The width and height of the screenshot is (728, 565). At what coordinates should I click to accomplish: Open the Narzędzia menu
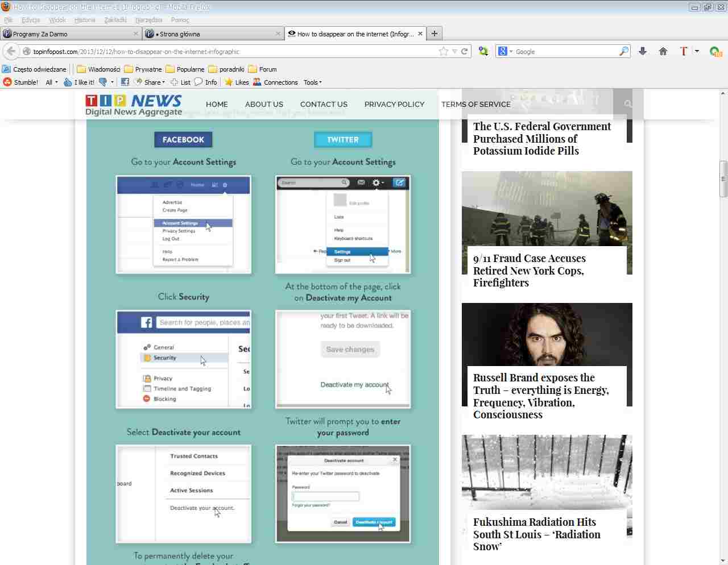[148, 20]
